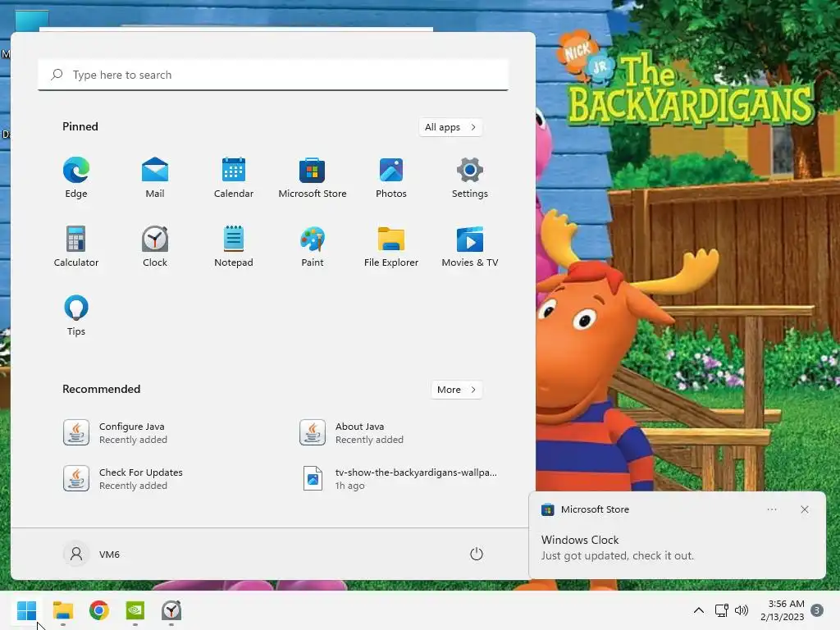Launch the Movies & TV app
This screenshot has width=840, height=630.
(x=470, y=246)
